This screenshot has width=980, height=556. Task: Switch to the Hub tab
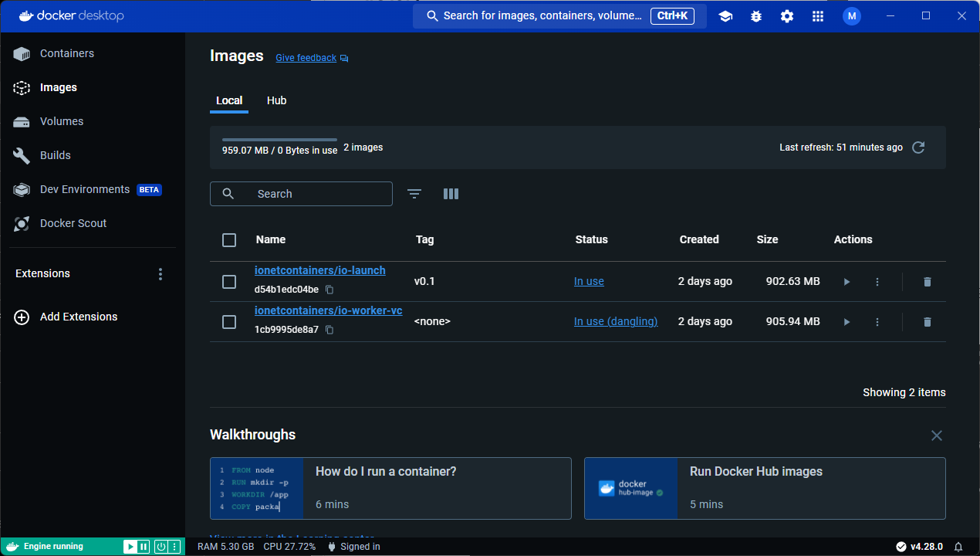click(277, 100)
